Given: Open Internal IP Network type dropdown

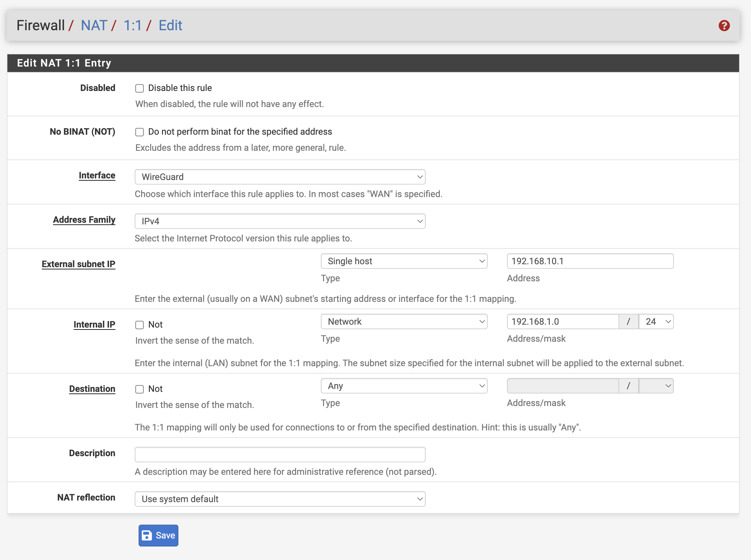Looking at the screenshot, I should (x=404, y=322).
